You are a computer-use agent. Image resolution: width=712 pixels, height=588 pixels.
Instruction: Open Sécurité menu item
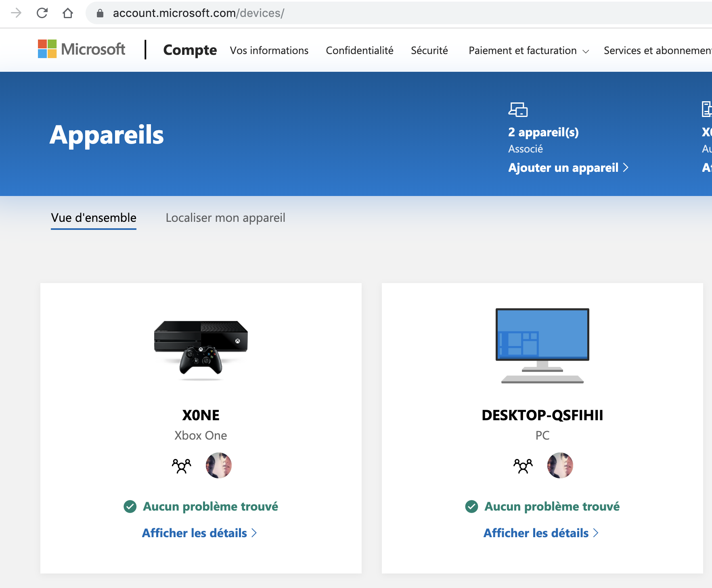[429, 50]
